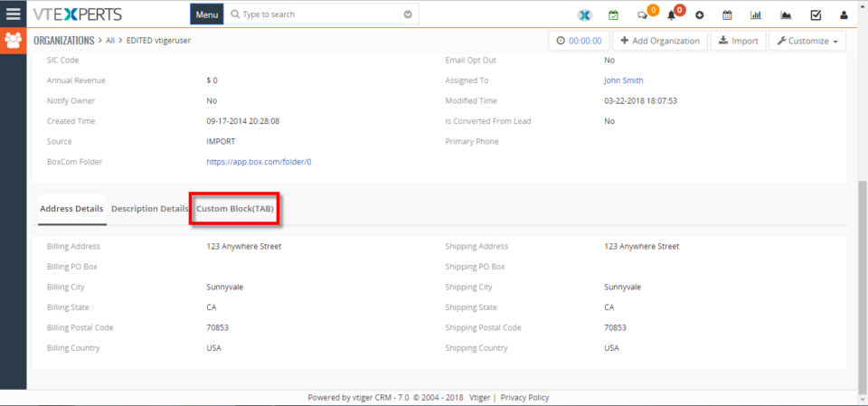Open the notifications bell icon
868x406 pixels.
tap(672, 15)
